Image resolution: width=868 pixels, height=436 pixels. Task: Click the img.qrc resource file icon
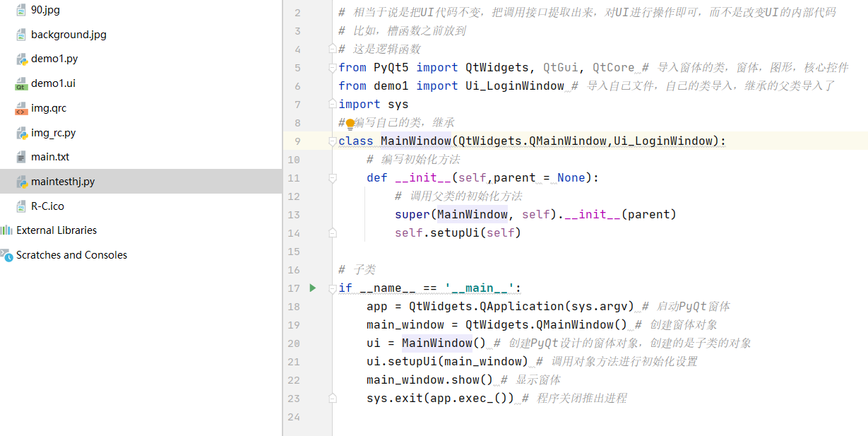pyautogui.click(x=21, y=108)
